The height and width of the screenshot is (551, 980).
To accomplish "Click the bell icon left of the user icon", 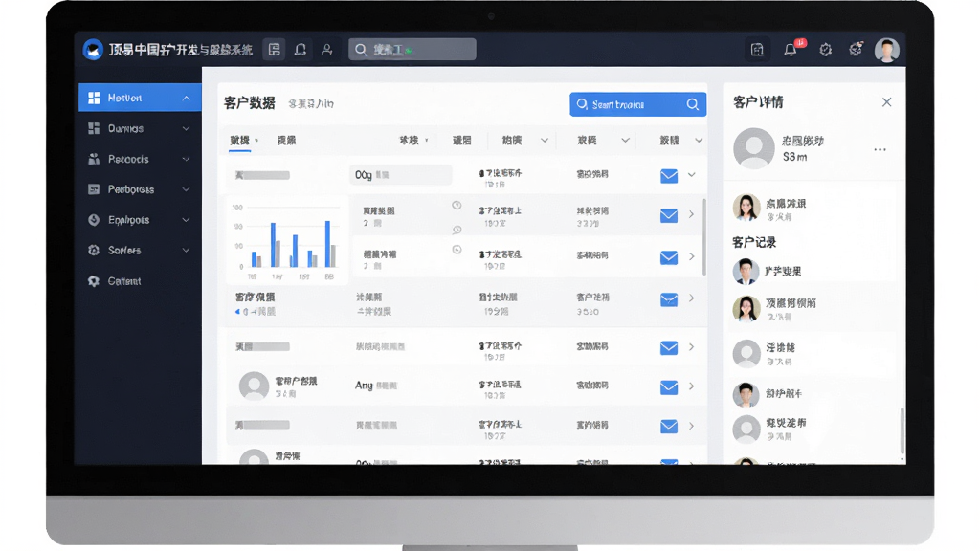I will pos(300,50).
